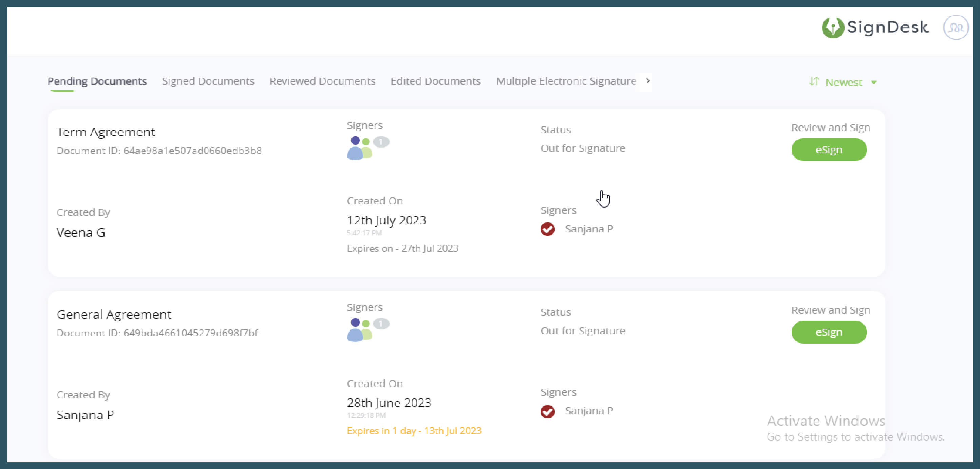Screen dimensions: 980x469
Task: Click General Agreement signers avatar icon
Action: [359, 330]
